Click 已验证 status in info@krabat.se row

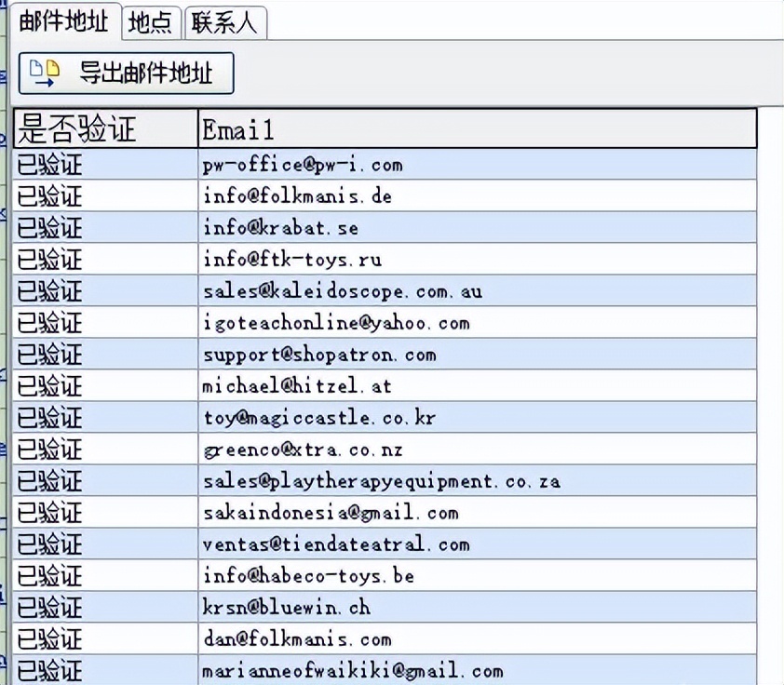49,228
